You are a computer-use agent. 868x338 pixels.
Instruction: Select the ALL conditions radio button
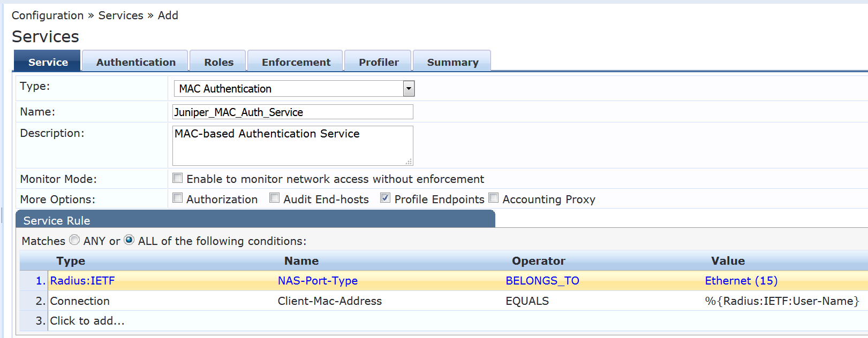pyautogui.click(x=129, y=240)
